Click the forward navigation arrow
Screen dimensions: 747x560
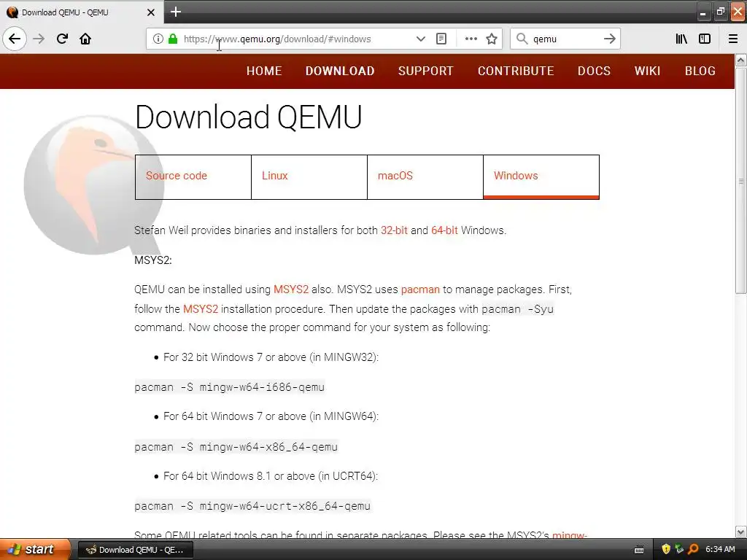(39, 39)
